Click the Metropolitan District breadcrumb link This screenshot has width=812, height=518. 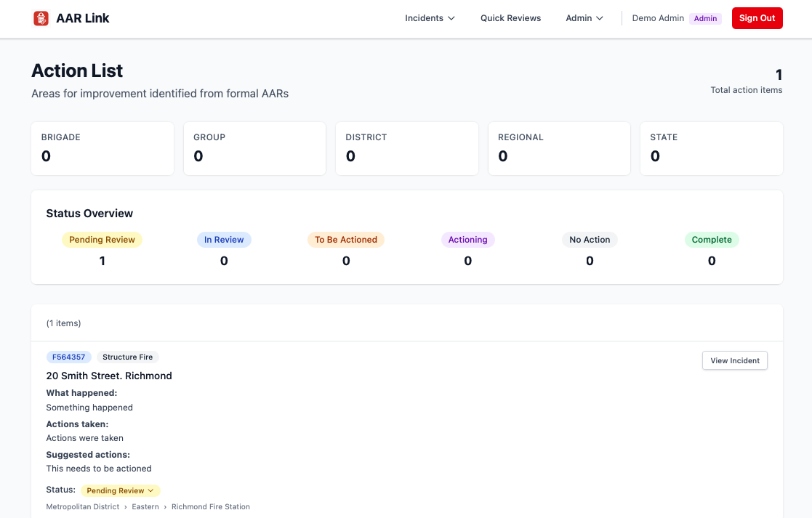(x=82, y=506)
